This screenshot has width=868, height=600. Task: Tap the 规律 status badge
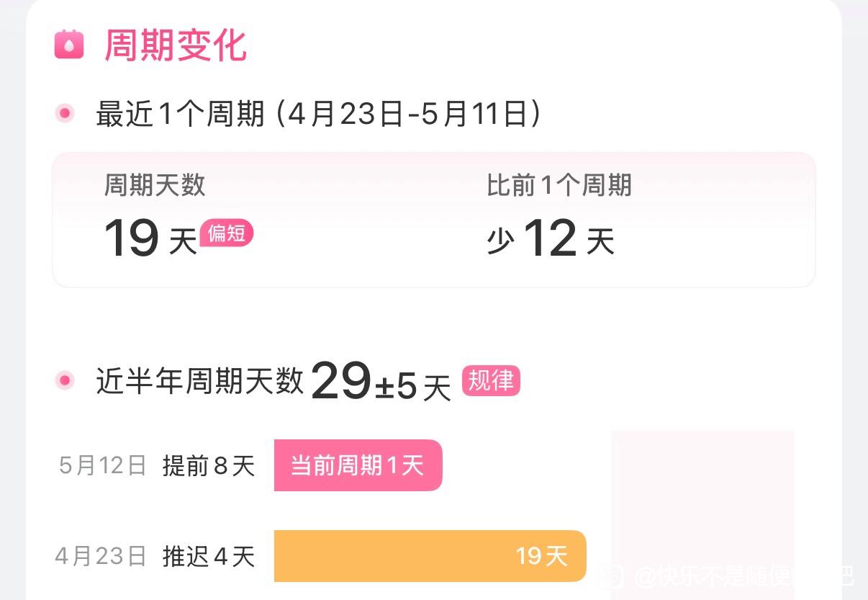pos(491,380)
